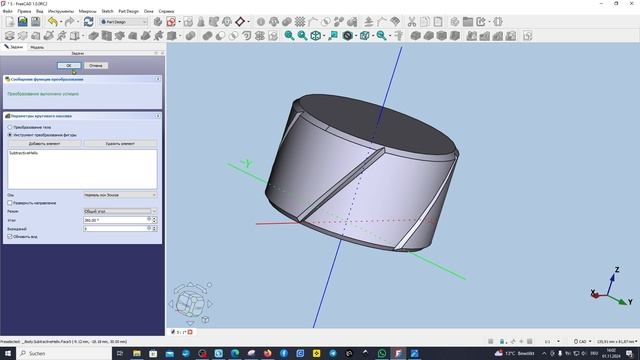Toggle the 'Развернуть направление' checkbox

tap(10, 203)
